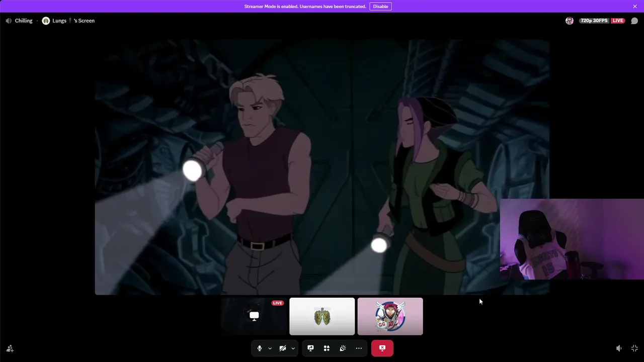Viewport: 644px width, 362px height.
Task: Open the voice channel chat
Action: tap(634, 21)
